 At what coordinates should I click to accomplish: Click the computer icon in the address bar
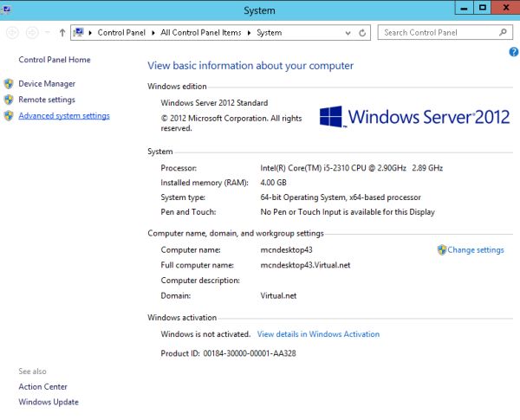point(79,33)
